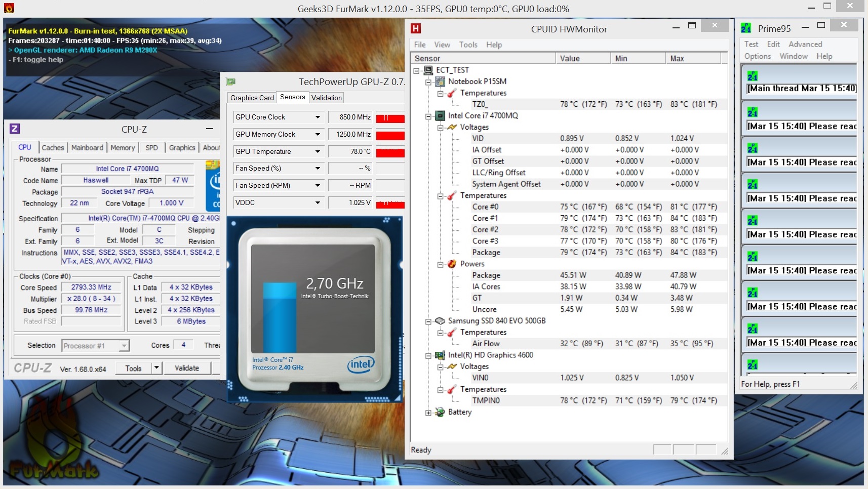Open the CPU-Z Processor #1 selection dropdown

124,346
